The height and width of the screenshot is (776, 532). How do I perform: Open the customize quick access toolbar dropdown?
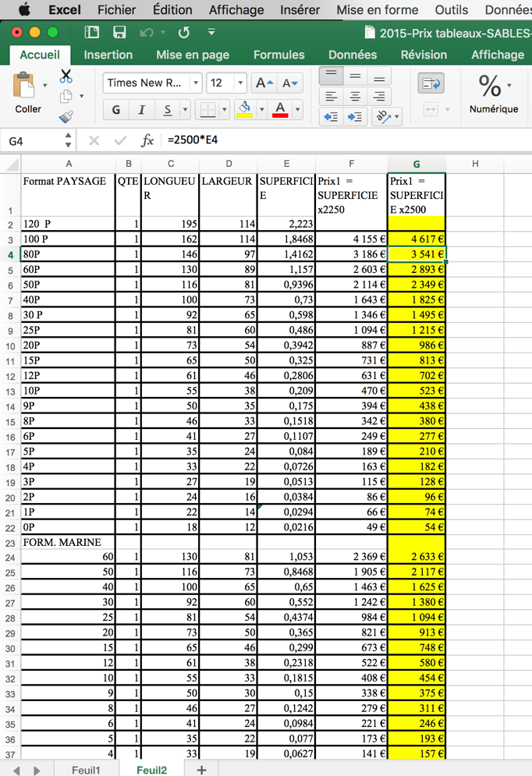coord(211,32)
